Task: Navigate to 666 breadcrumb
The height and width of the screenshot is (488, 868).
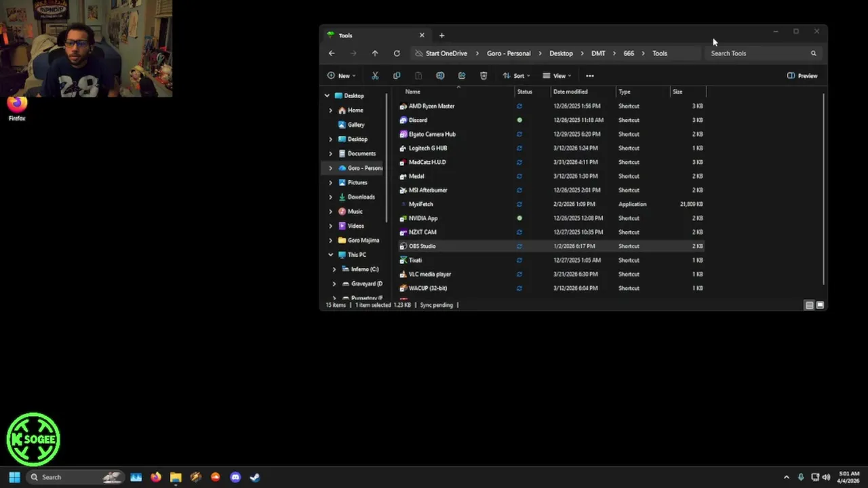Action: click(x=629, y=53)
